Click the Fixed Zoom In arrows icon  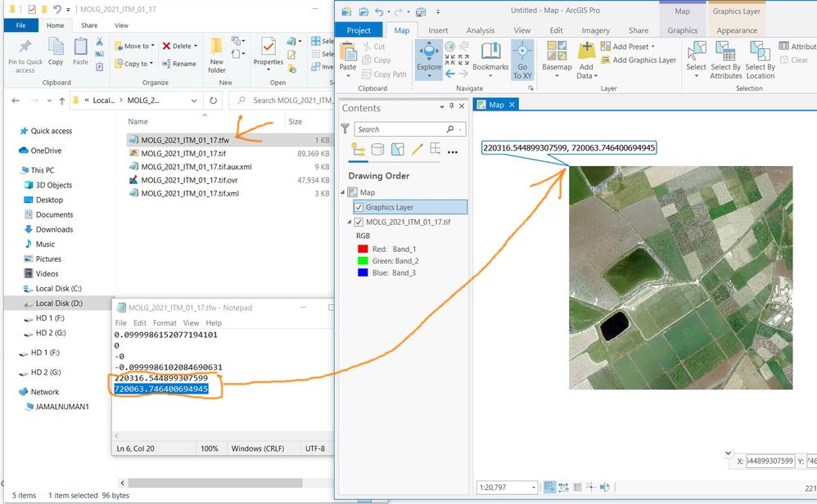click(449, 60)
